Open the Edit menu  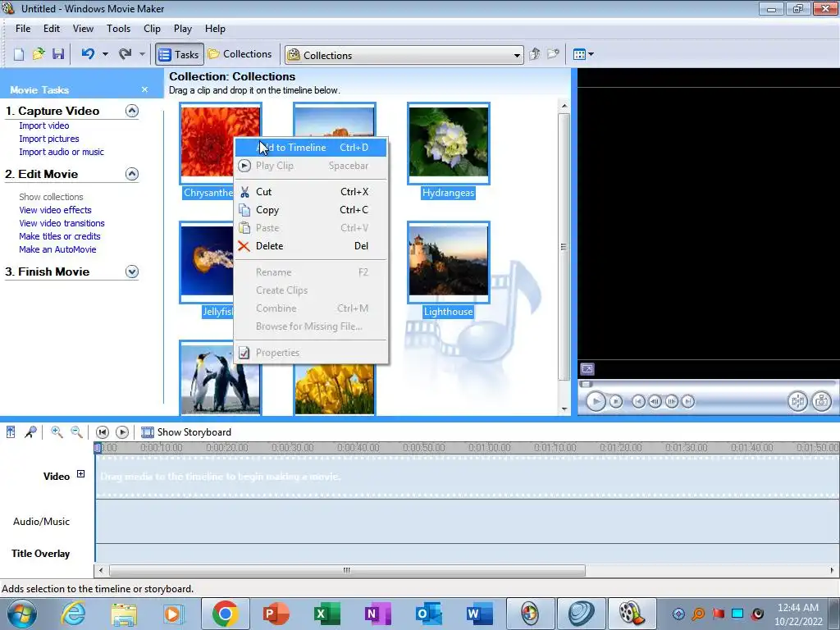pos(52,29)
